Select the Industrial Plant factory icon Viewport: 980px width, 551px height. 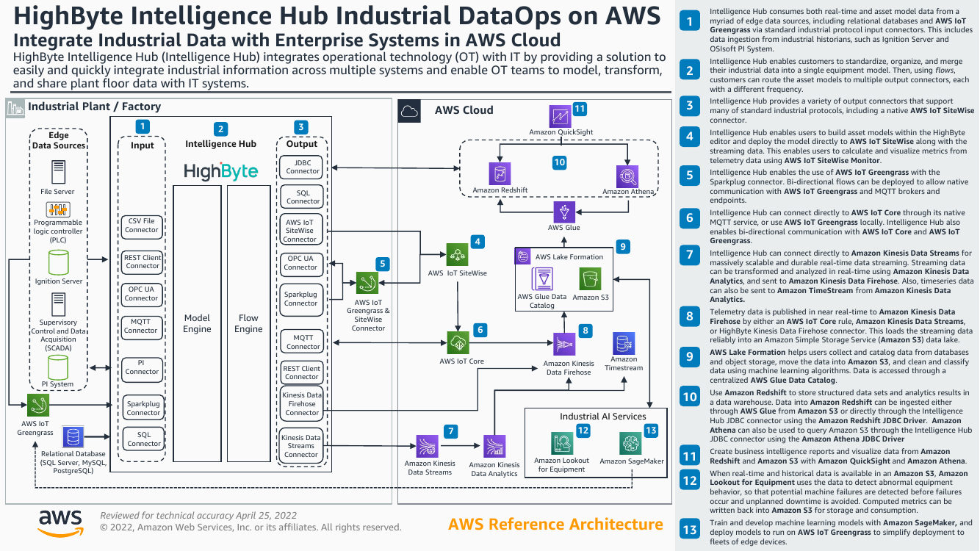[15, 107]
